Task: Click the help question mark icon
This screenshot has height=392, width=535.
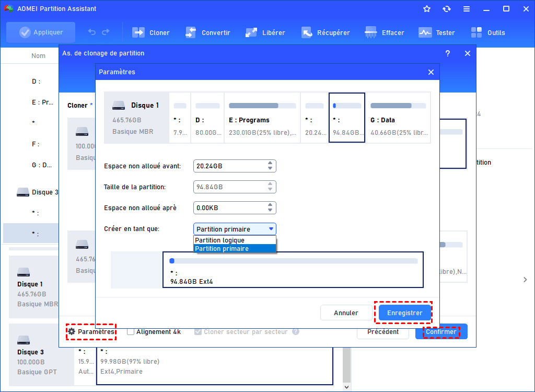Action: [448, 53]
